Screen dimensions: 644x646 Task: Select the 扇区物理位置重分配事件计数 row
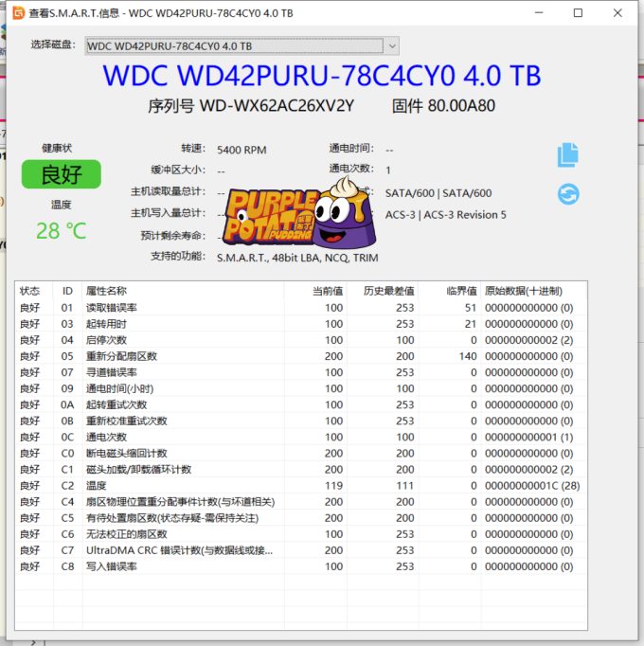pos(301,502)
